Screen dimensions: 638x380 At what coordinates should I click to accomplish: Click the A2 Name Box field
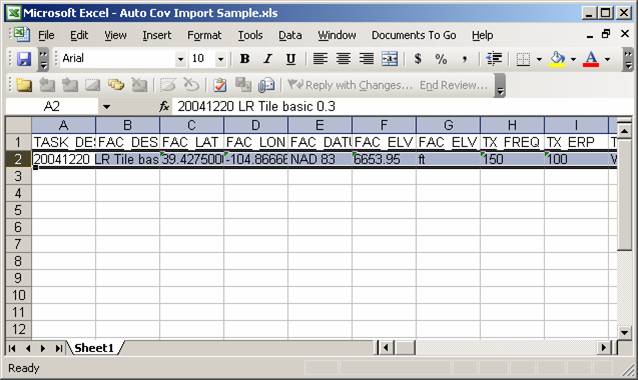tap(52, 107)
